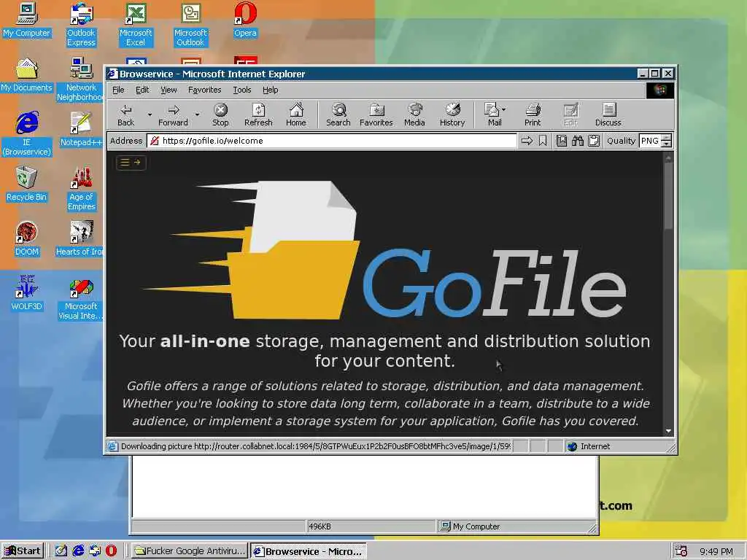Viewport: 747px width, 560px height.
Task: Click the Outlook Express quick launch icon
Action: coord(95,551)
